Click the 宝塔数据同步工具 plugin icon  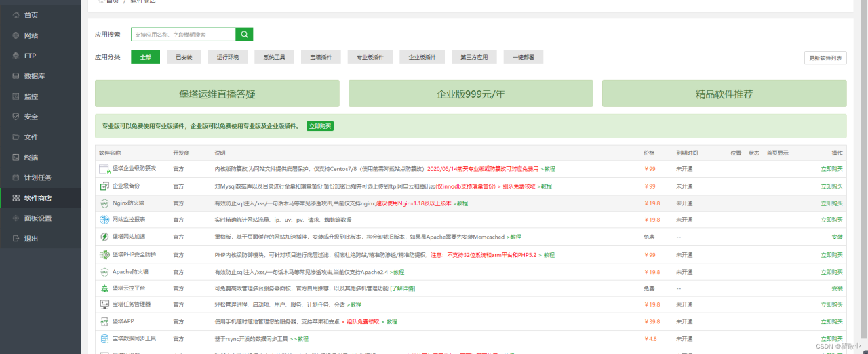pos(104,338)
